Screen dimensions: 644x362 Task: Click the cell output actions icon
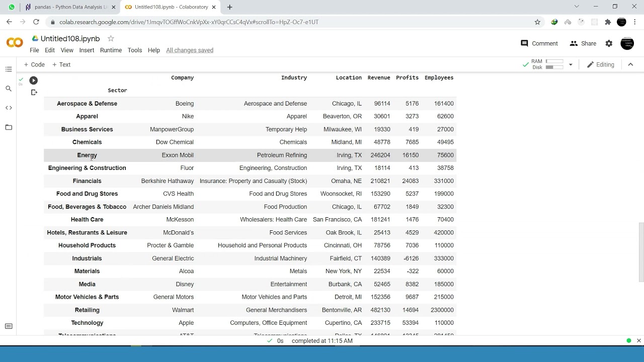pos(34,93)
